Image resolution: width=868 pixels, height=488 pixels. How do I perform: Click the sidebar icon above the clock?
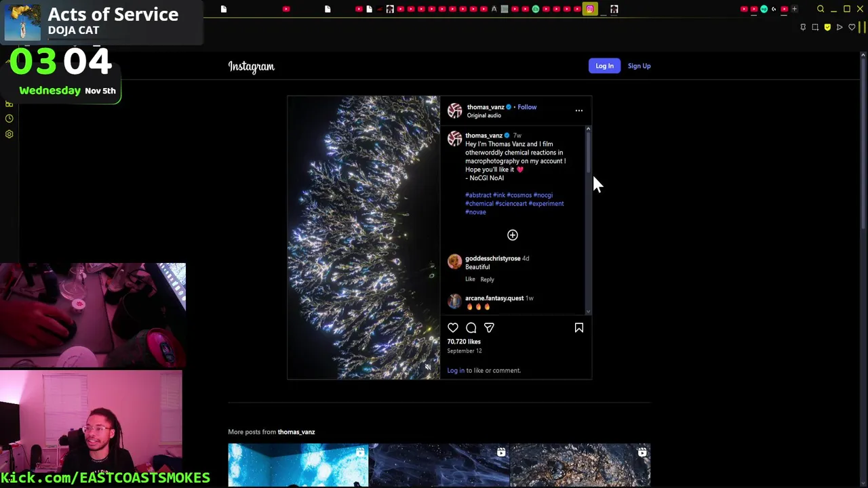tap(9, 104)
